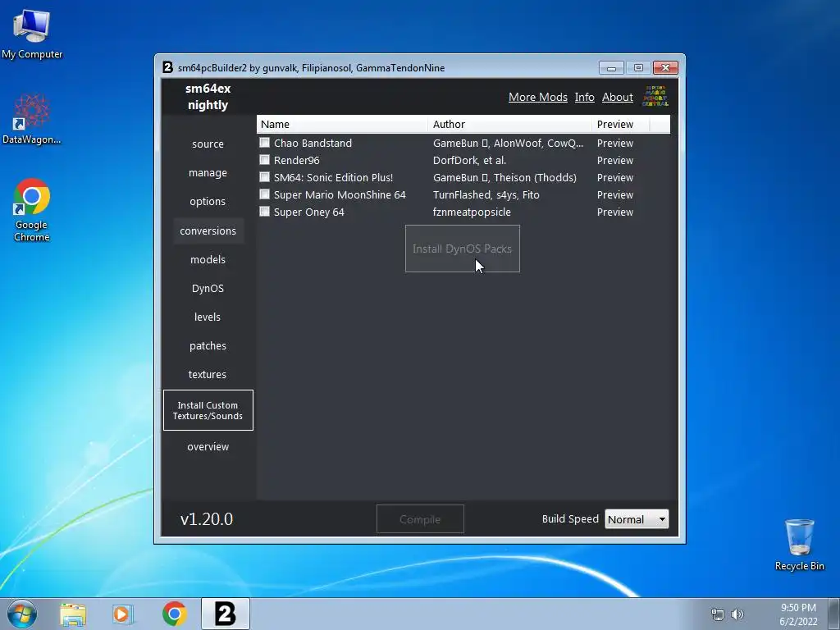Maximize the sm64pcBuilder2 window

pyautogui.click(x=638, y=68)
